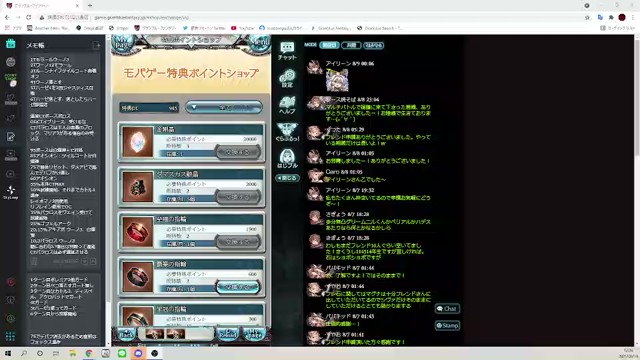
Task: Click the Reload footer button
Action: coord(228,334)
